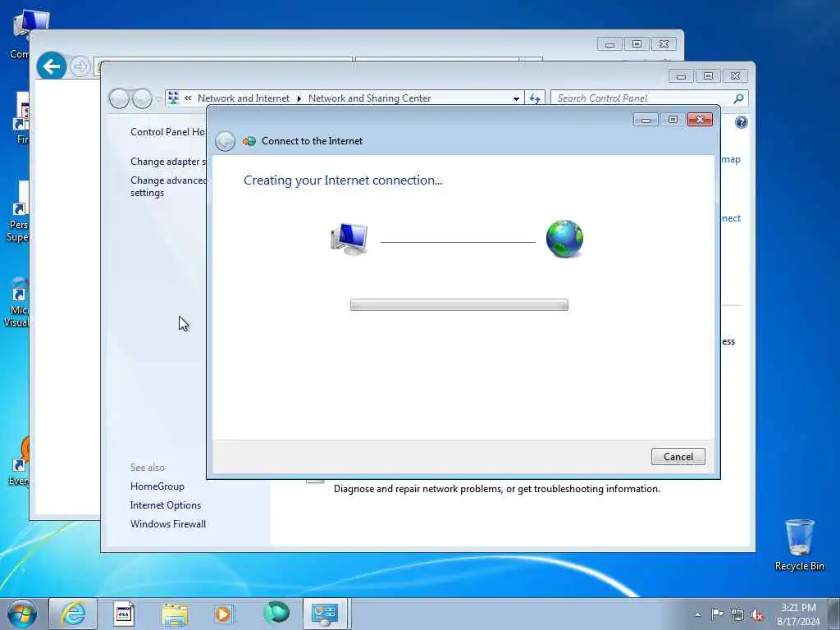Open Control Panel Home link
Viewport: 840px width, 630px height.
(167, 132)
